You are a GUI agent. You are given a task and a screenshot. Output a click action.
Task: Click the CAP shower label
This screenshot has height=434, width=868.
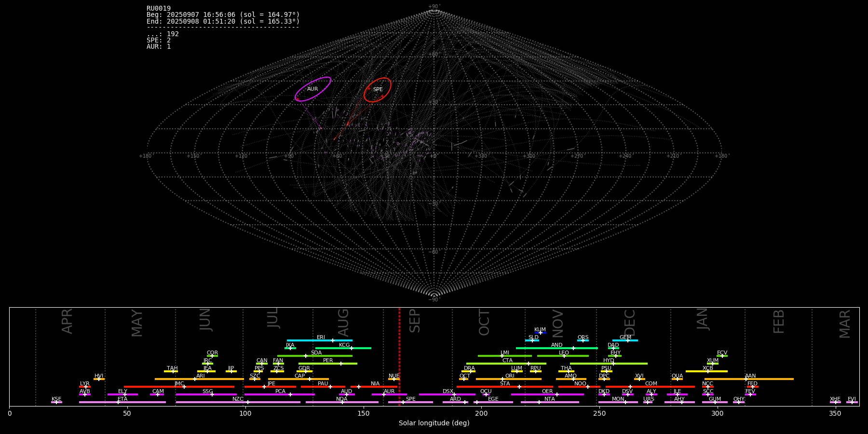[300, 376]
